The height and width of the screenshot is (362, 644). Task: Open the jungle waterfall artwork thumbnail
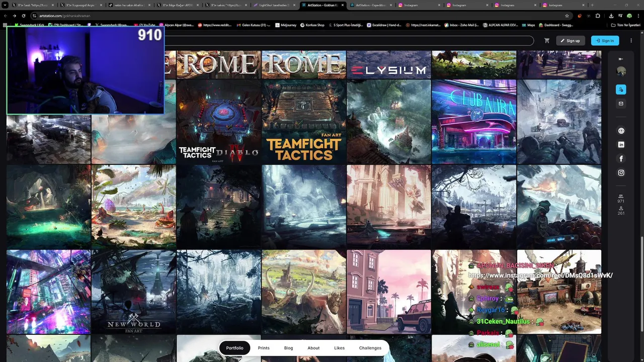pyautogui.click(x=389, y=122)
